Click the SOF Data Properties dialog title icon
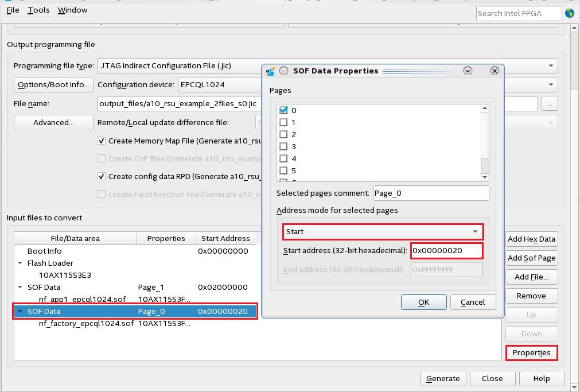Image resolution: width=580 pixels, height=392 pixels. click(x=270, y=71)
